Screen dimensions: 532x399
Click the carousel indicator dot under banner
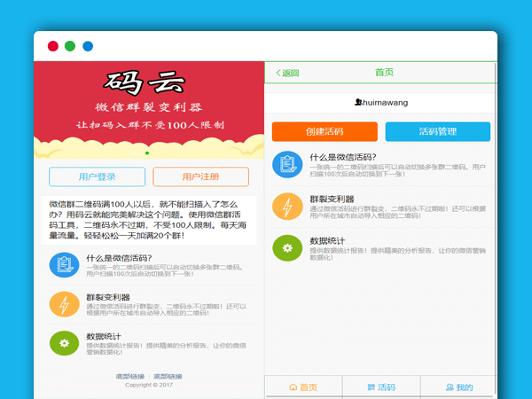147,153
